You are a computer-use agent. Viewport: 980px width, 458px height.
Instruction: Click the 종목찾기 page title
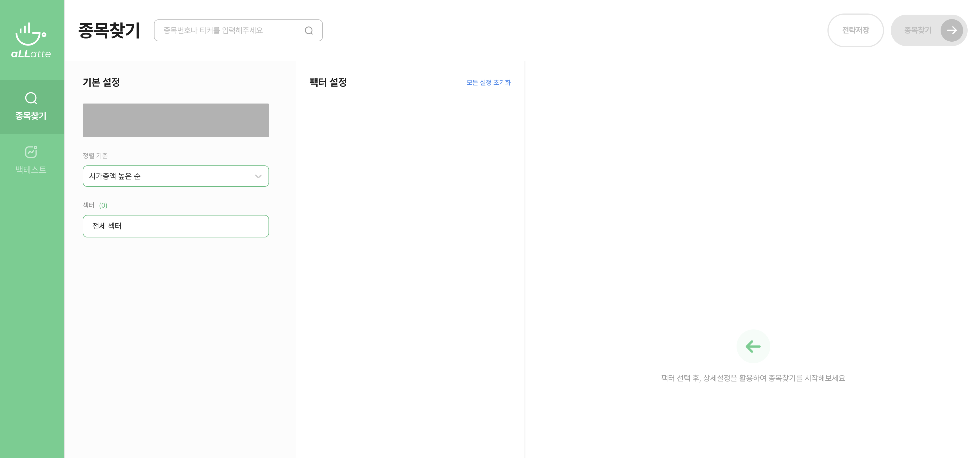109,30
